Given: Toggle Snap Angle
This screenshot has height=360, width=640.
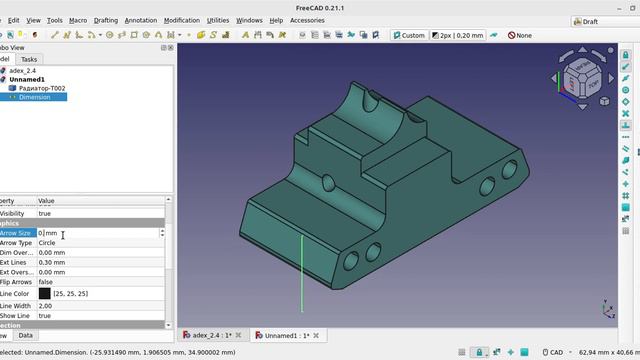Looking at the screenshot, I should point(625,102).
